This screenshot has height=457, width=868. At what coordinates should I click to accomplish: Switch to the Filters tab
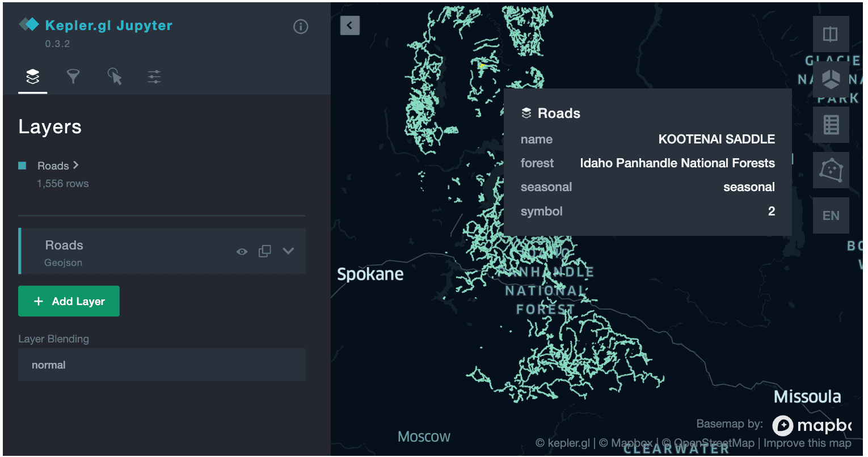click(x=73, y=77)
